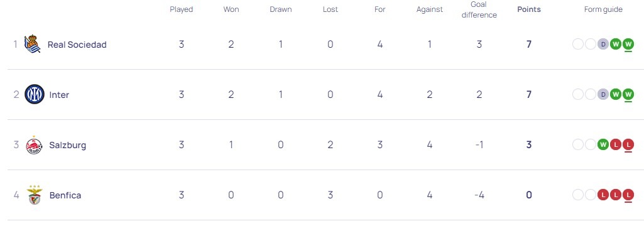Viewport: 644px width, 226px height.
Task: Click the Form guide column header
Action: click(603, 9)
